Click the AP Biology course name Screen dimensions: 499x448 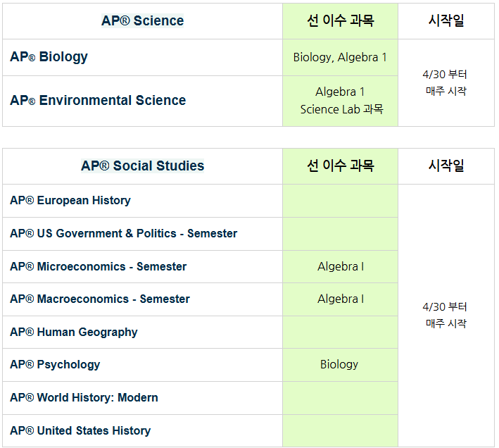point(49,57)
